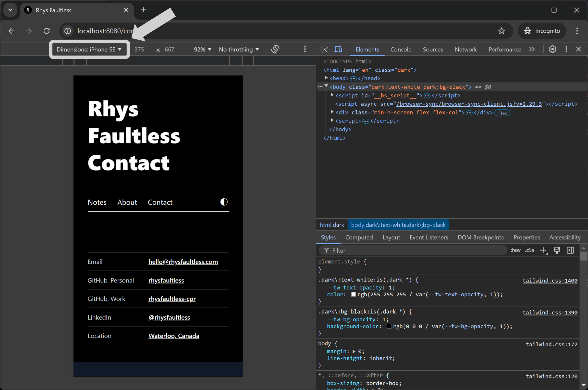Viewport: 588px width, 390px height.
Task: Go to the About page
Action: [x=127, y=202]
